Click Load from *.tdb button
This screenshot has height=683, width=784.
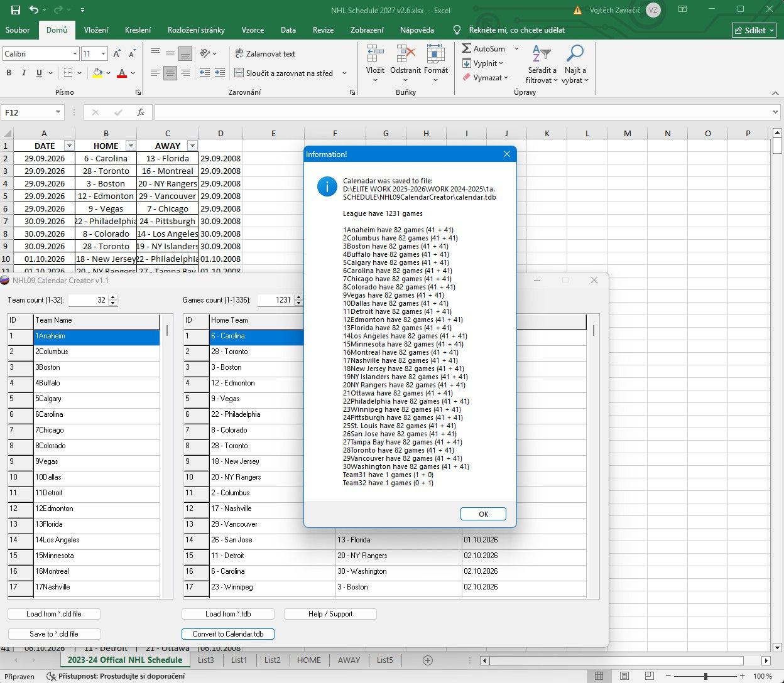click(228, 614)
